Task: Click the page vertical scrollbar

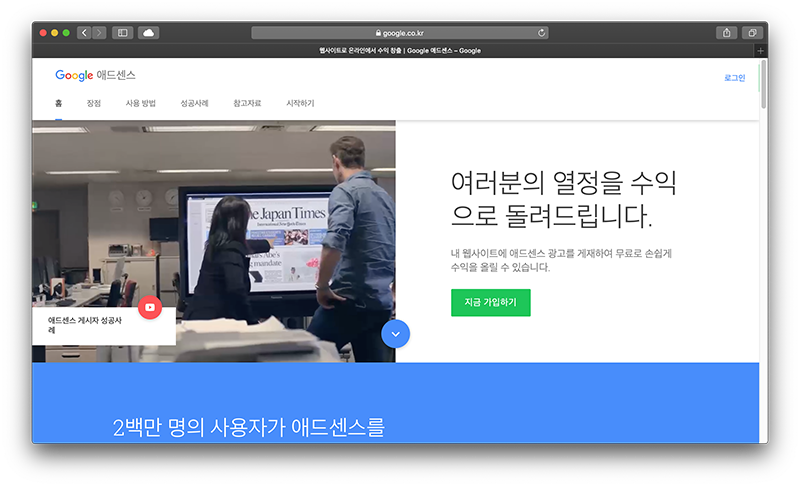Action: pyautogui.click(x=763, y=84)
